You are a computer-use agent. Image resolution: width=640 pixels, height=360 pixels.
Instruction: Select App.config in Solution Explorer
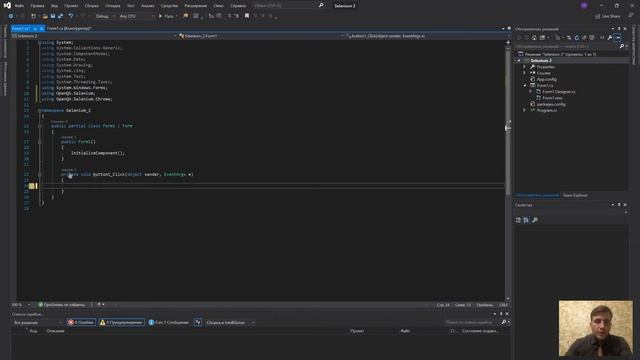547,79
